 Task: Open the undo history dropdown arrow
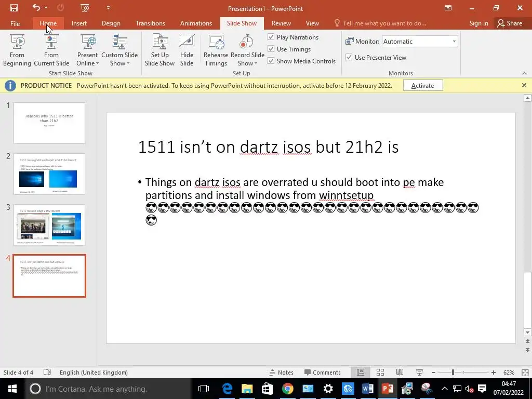46,7
